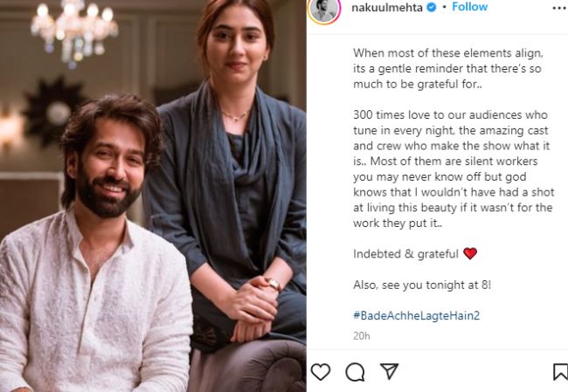Viewport: 568px width, 392px height.
Task: Share the post via paper plane icon
Action: coord(390,371)
